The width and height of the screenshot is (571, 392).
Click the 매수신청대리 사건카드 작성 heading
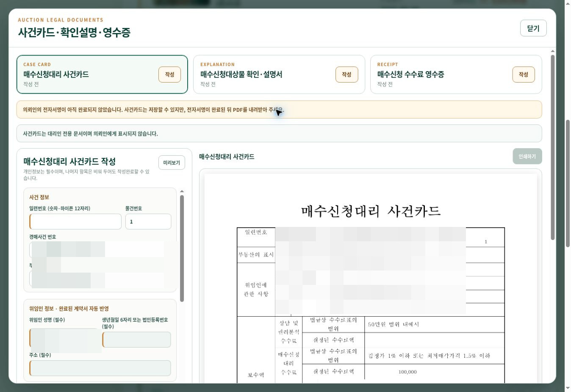[x=69, y=161]
